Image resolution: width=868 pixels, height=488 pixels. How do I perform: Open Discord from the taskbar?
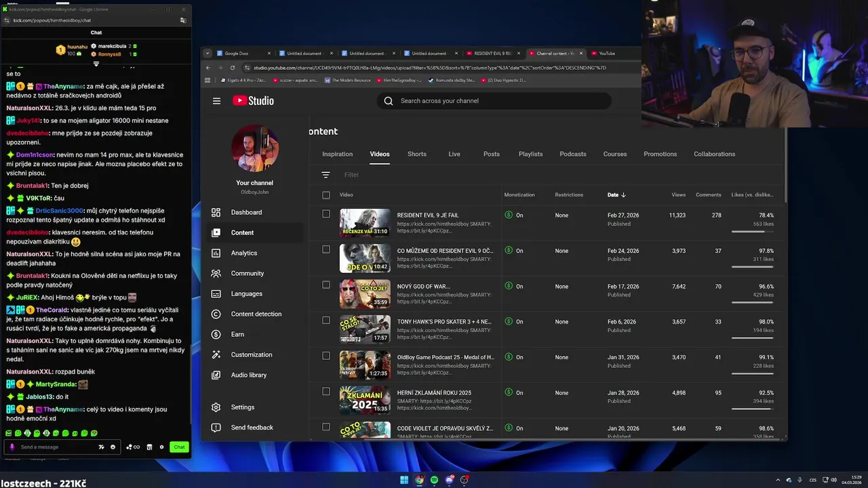(x=449, y=480)
